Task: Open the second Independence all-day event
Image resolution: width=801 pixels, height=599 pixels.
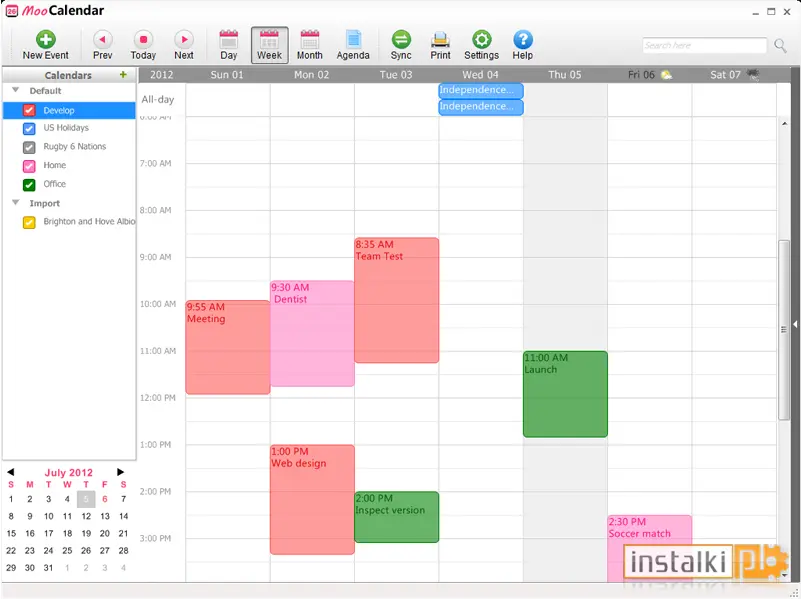Action: click(x=481, y=107)
